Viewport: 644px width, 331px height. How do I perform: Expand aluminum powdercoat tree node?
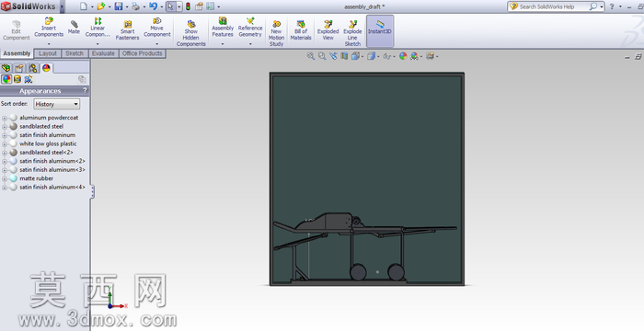(x=5, y=118)
